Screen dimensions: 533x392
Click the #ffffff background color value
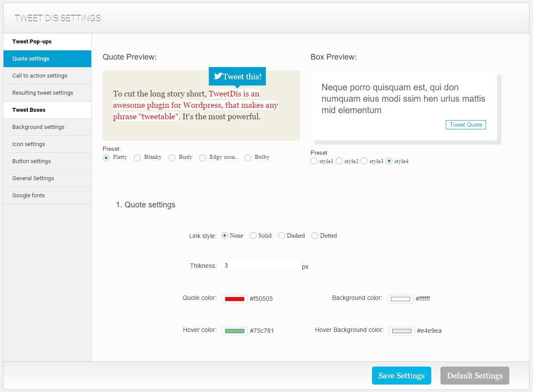coord(423,299)
